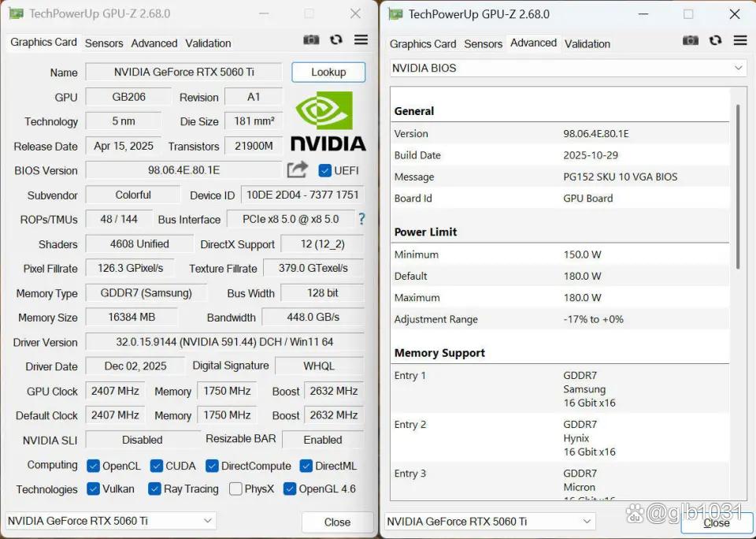Switch to Graphics Card tab in right window
Image resolution: width=756 pixels, height=539 pixels.
[x=423, y=44]
